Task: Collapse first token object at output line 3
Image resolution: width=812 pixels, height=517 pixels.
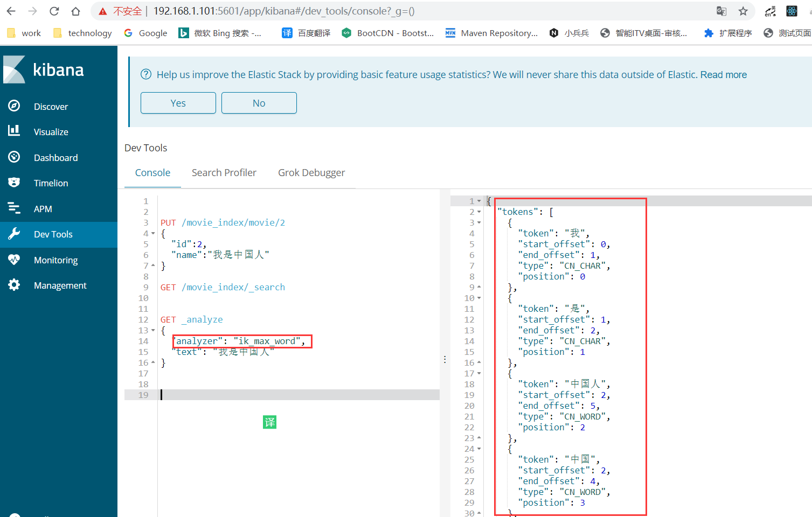Action: [x=479, y=223]
